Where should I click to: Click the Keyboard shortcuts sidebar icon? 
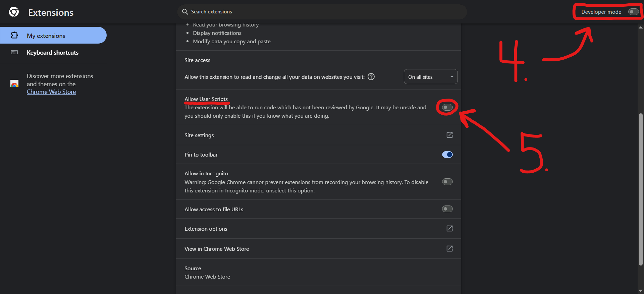(14, 52)
